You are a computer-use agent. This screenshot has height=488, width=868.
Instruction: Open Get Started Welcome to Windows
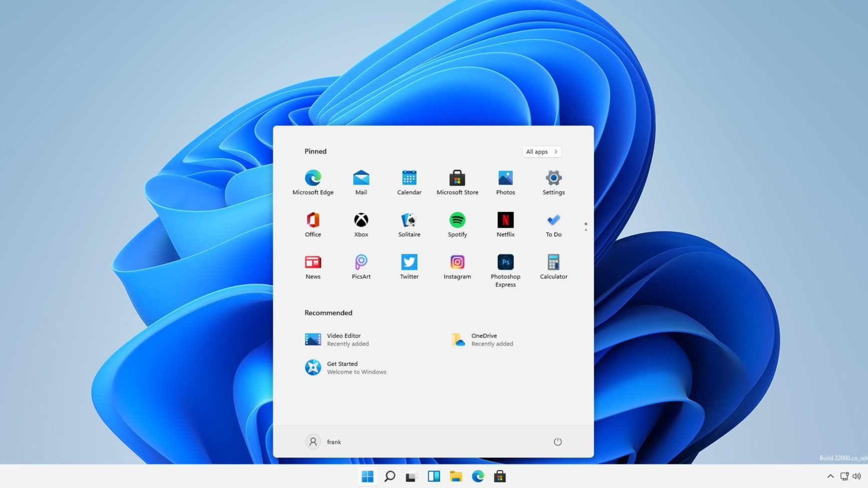point(345,368)
